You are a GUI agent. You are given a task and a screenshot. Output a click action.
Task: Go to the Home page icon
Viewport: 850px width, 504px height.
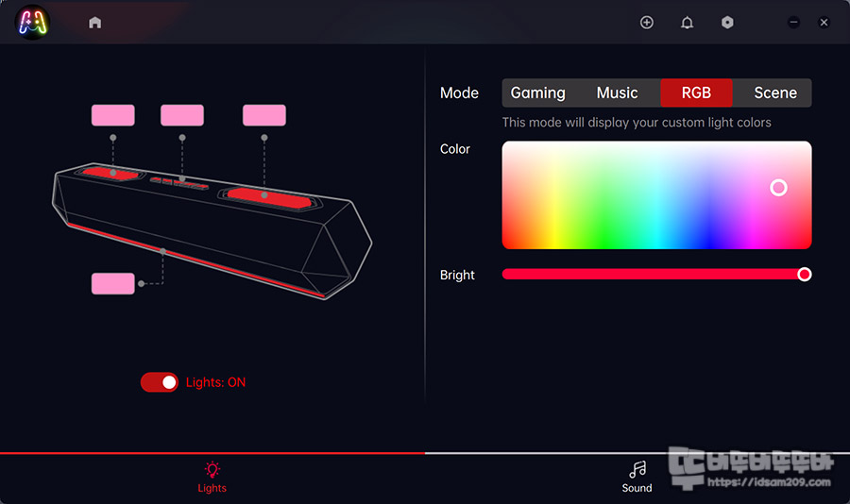coord(94,23)
